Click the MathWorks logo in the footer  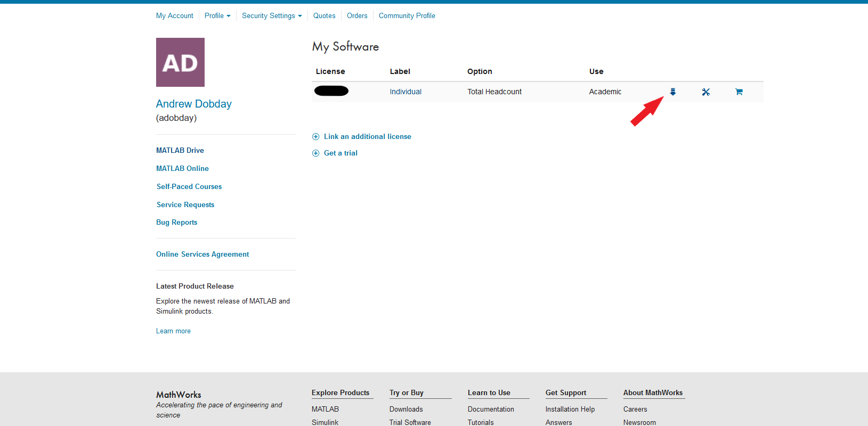pos(179,395)
